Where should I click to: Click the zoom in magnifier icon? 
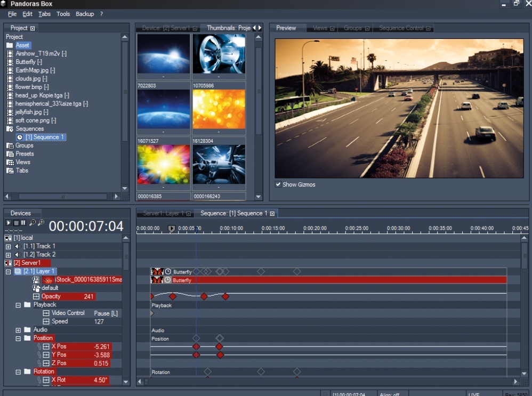(41, 223)
